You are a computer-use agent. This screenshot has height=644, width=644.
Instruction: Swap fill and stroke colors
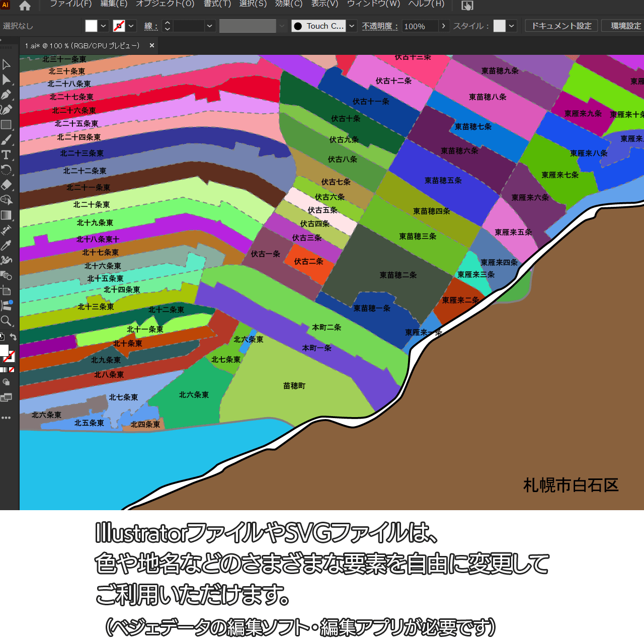(x=14, y=337)
